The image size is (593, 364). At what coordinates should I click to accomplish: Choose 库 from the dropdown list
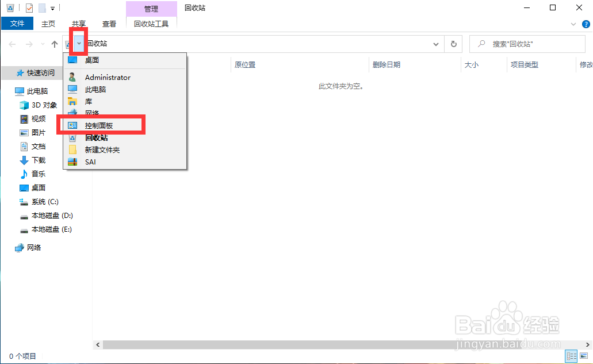coord(125,102)
